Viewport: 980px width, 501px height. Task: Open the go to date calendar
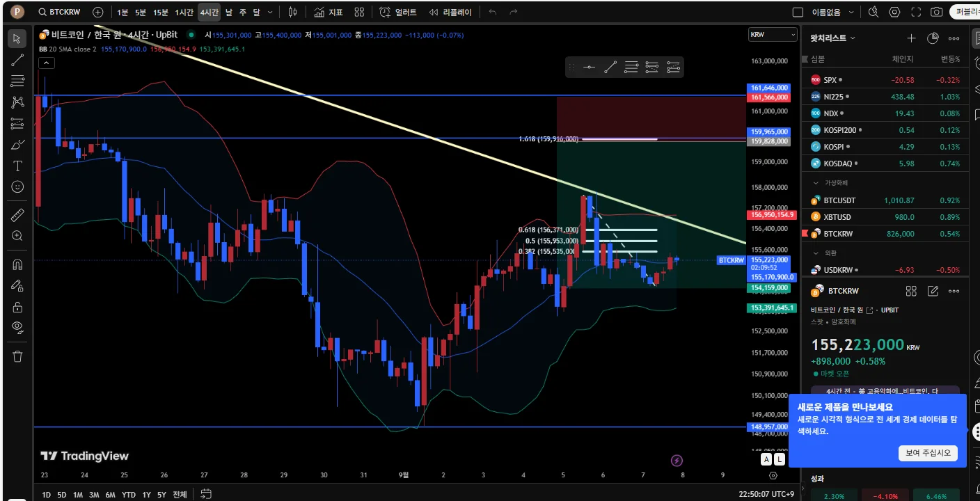[x=206, y=494]
